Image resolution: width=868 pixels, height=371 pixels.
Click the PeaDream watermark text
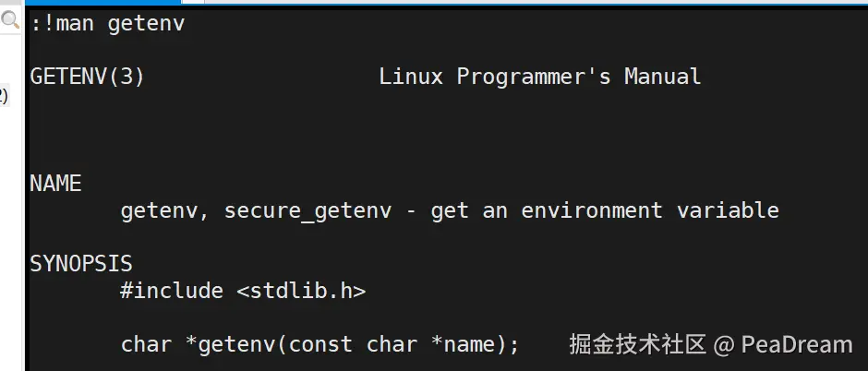(797, 345)
